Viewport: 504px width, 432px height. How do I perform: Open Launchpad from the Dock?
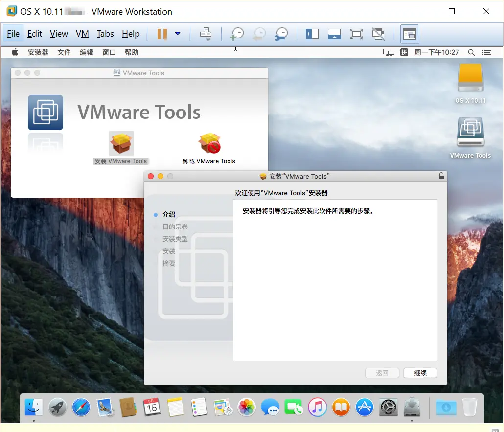pyautogui.click(x=57, y=407)
